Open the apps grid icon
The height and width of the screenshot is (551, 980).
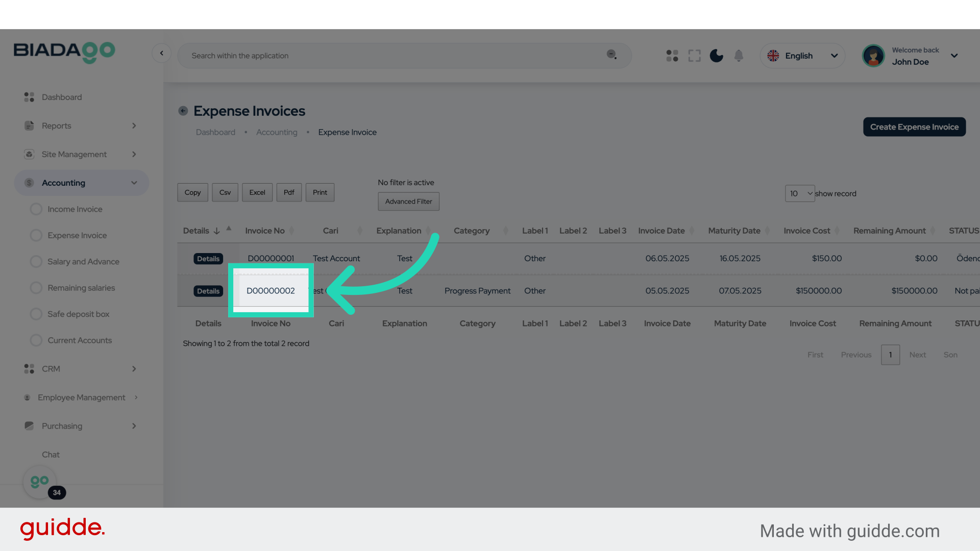[x=672, y=56]
